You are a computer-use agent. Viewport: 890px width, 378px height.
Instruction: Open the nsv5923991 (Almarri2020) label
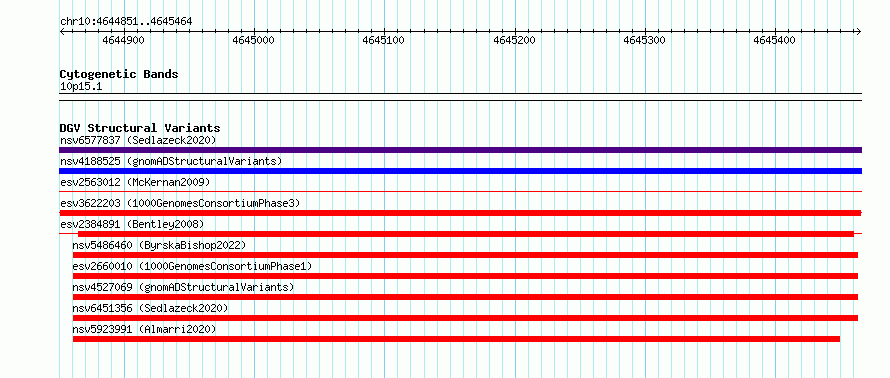pos(144,329)
